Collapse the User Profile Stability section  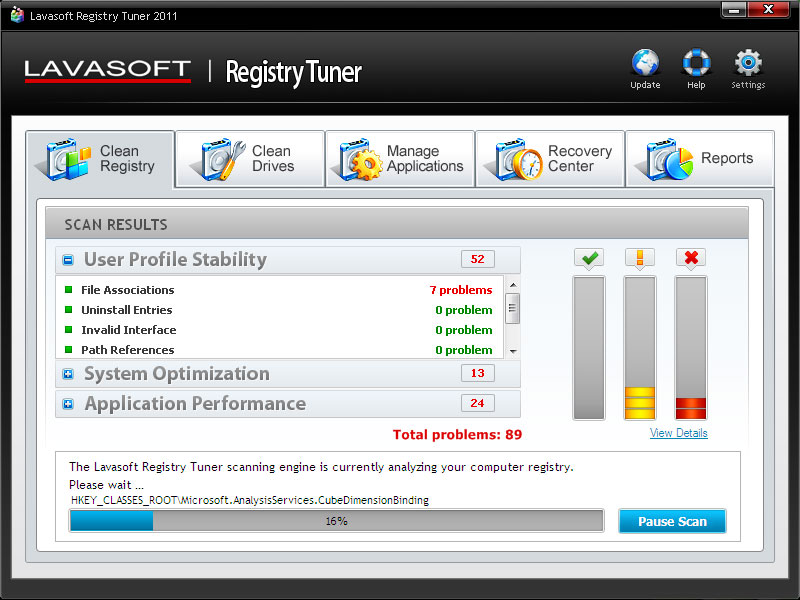[x=68, y=260]
